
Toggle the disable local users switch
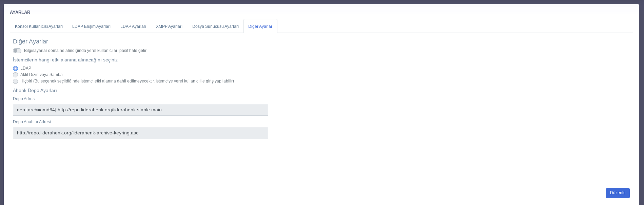click(17, 51)
